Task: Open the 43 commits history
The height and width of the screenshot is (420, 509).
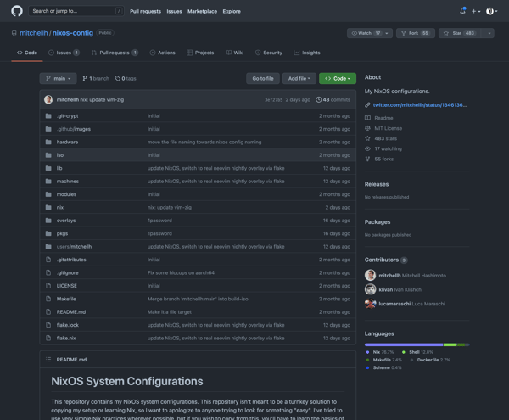Action: point(333,99)
